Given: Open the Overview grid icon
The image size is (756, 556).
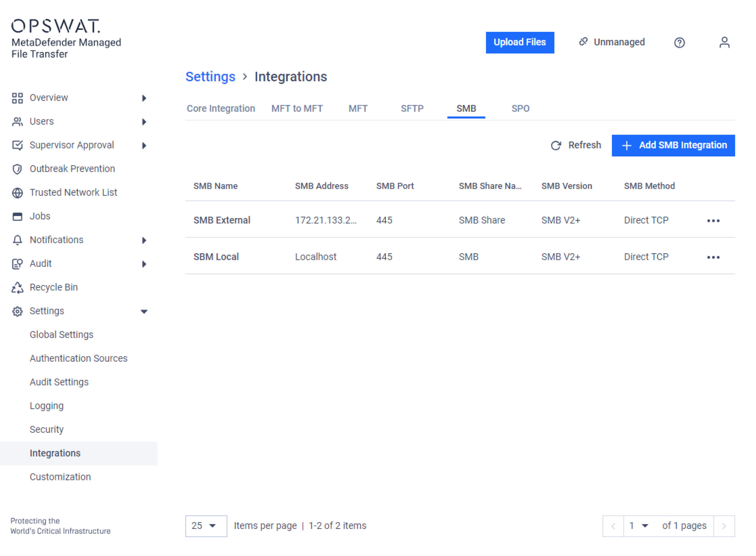Looking at the screenshot, I should click(17, 98).
